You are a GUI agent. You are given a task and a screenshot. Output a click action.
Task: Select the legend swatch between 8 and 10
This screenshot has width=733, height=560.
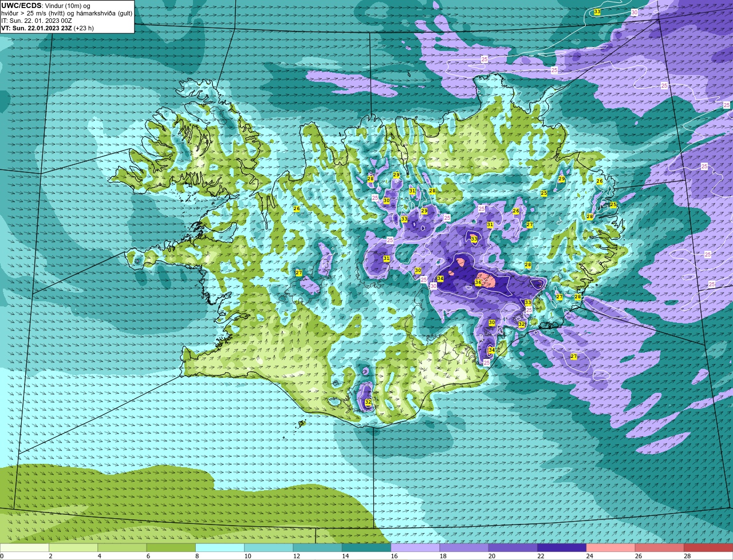pyautogui.click(x=220, y=548)
